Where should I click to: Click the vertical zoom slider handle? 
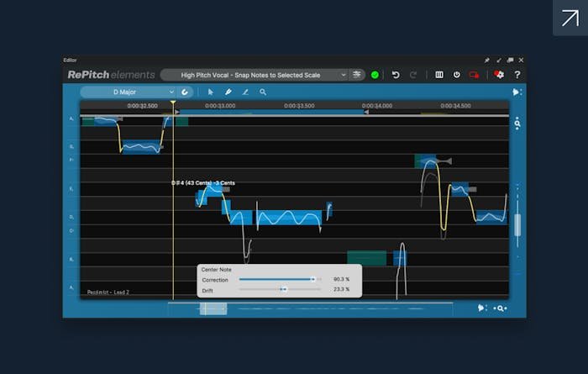click(517, 224)
